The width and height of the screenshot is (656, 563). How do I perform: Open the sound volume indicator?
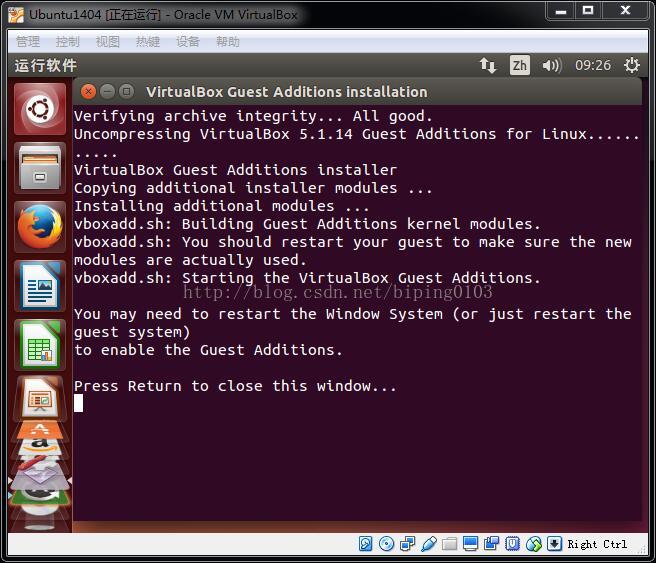[x=551, y=66]
